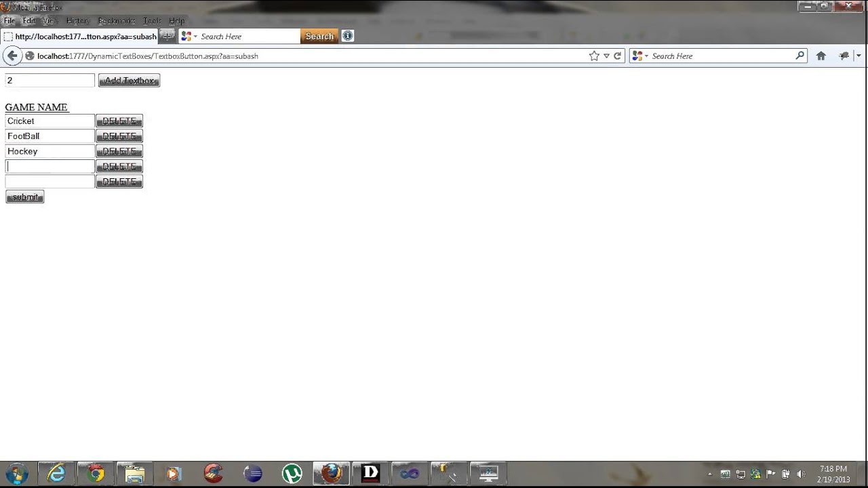This screenshot has height=488, width=868.
Task: Open the File menu
Action: [9, 21]
